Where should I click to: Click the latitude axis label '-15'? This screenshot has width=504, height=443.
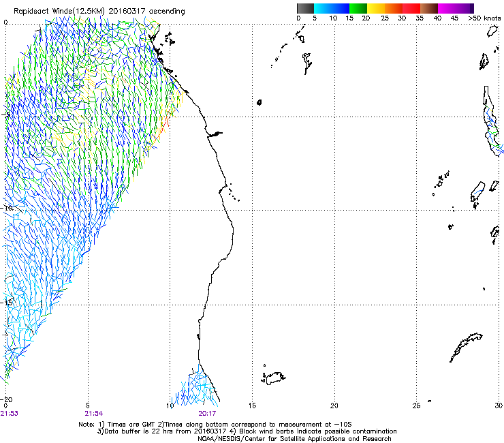[x=7, y=303]
